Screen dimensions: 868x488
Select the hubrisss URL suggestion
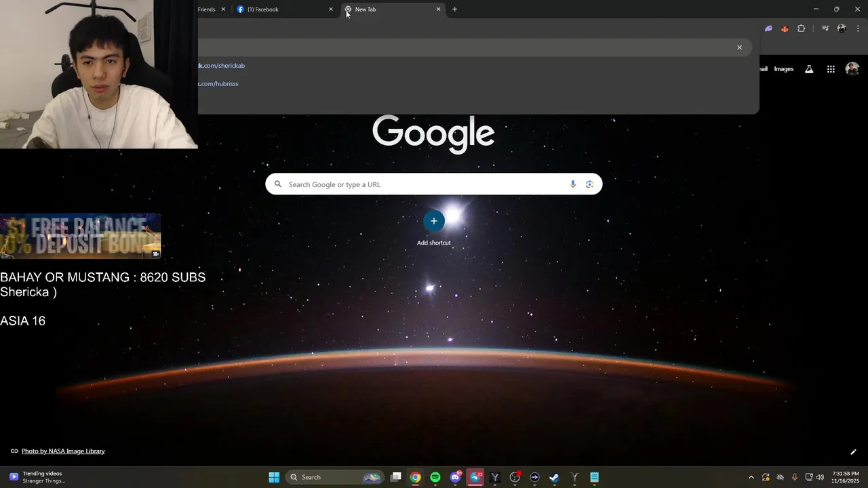478,84
